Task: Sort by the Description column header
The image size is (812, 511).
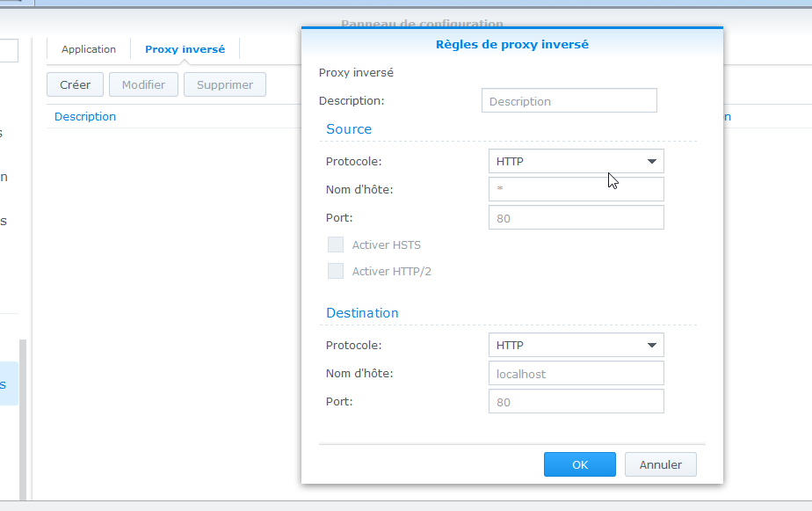Action: [85, 116]
